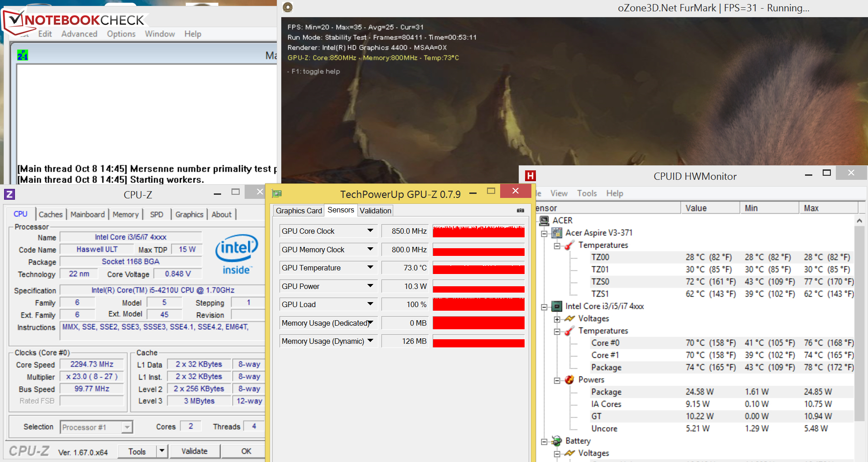Click the CPU-Z title bar icon
The height and width of the screenshot is (462, 868).
pyautogui.click(x=10, y=194)
